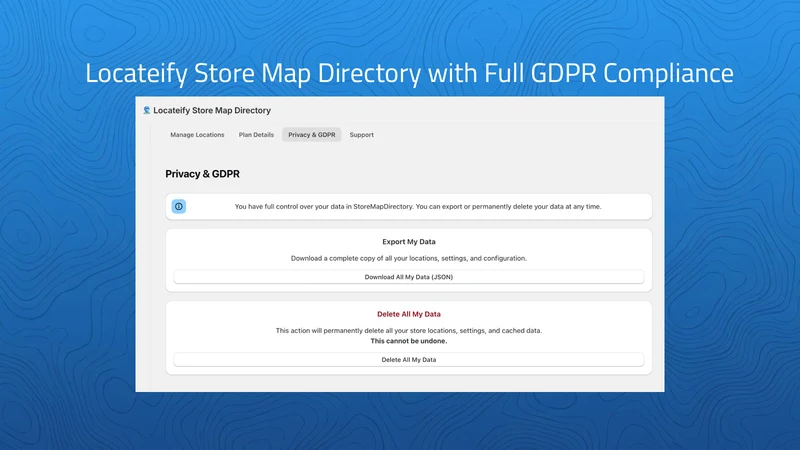800x450 pixels.
Task: Click 'This action will permanently delete' text
Action: point(409,331)
